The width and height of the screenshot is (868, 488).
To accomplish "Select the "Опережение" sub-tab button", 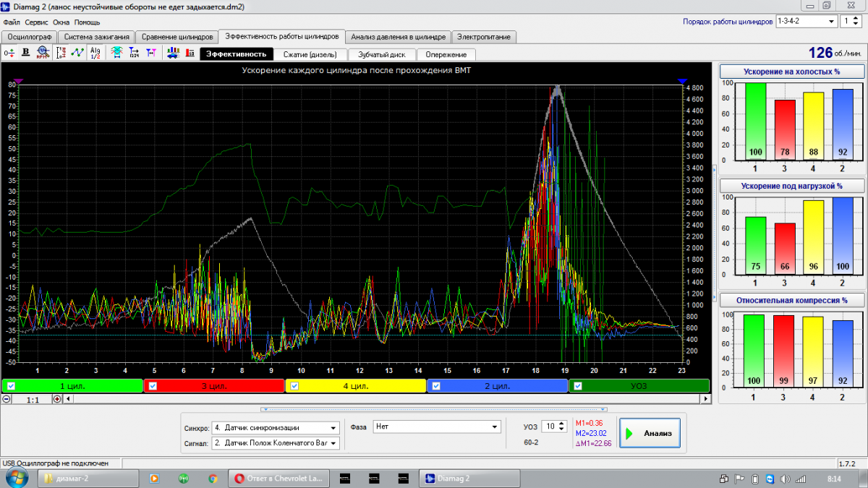I will [x=446, y=54].
